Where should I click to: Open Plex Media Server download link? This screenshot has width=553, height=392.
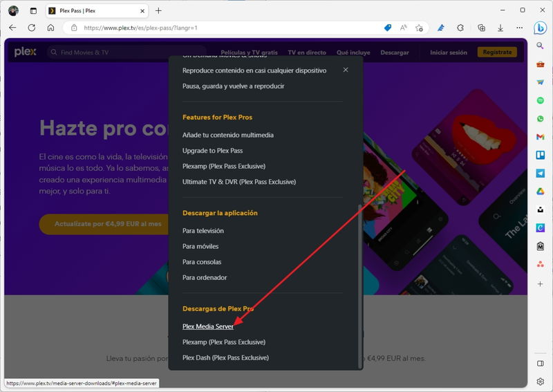[208, 326]
